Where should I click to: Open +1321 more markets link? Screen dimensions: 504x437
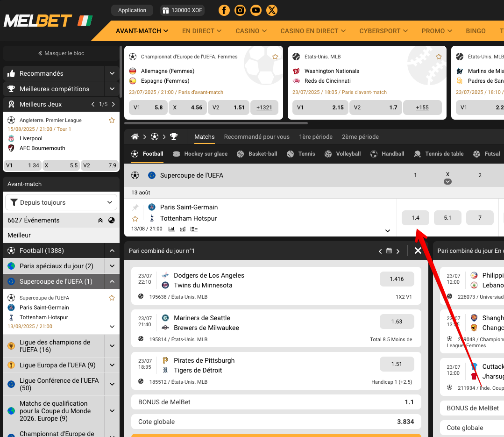tap(264, 107)
